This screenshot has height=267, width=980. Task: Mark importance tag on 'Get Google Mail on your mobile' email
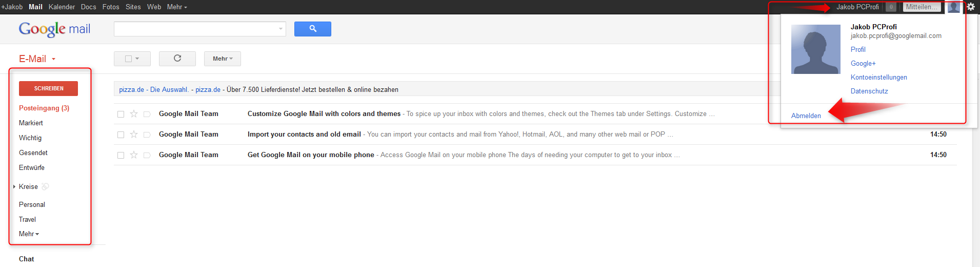click(x=147, y=155)
